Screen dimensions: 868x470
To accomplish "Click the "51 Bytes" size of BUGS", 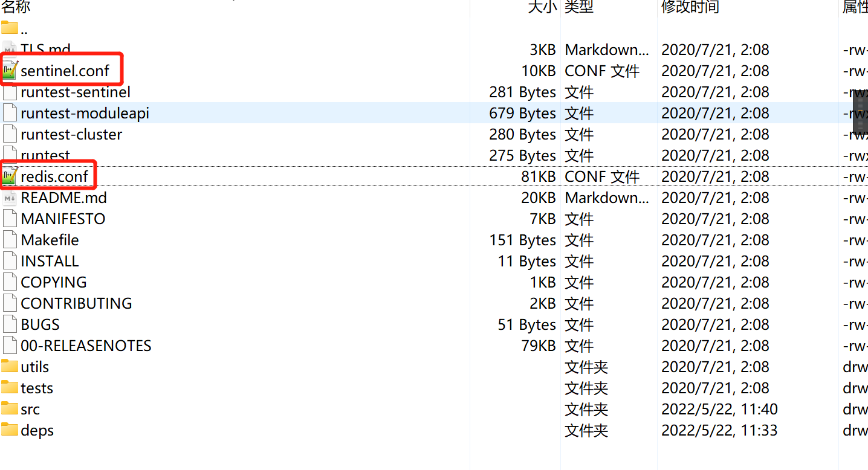I will [x=527, y=324].
